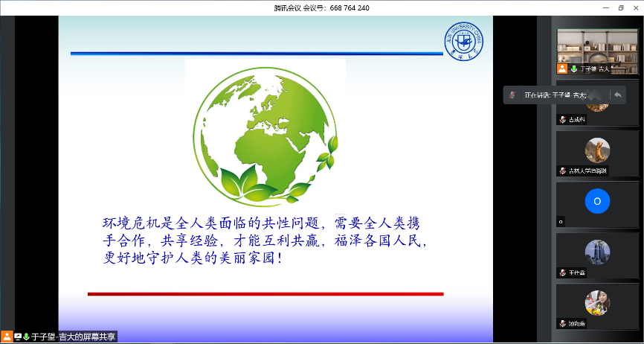Click orange host badge on top video tile

[x=562, y=69]
